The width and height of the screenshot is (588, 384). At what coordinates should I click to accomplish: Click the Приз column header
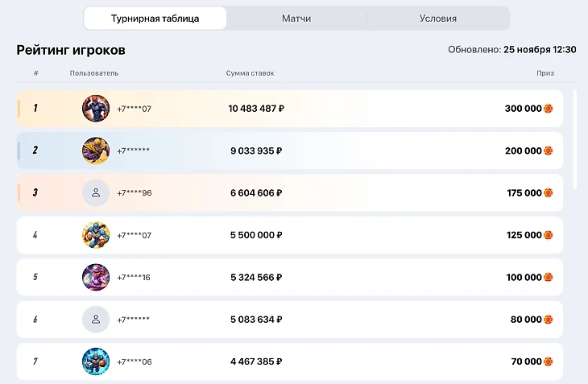(x=545, y=73)
